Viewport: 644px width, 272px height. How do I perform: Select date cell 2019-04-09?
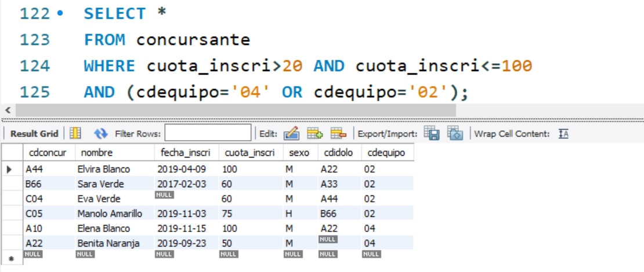click(186, 169)
